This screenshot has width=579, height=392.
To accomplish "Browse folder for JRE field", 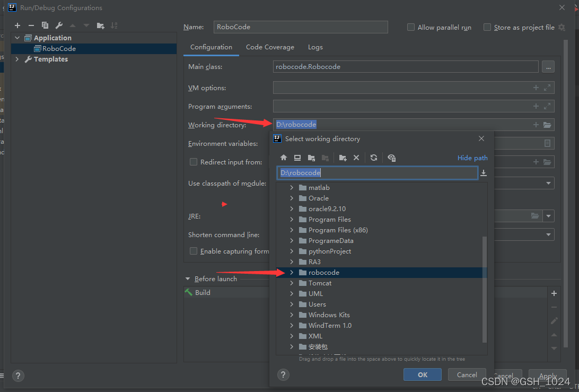I will 534,216.
